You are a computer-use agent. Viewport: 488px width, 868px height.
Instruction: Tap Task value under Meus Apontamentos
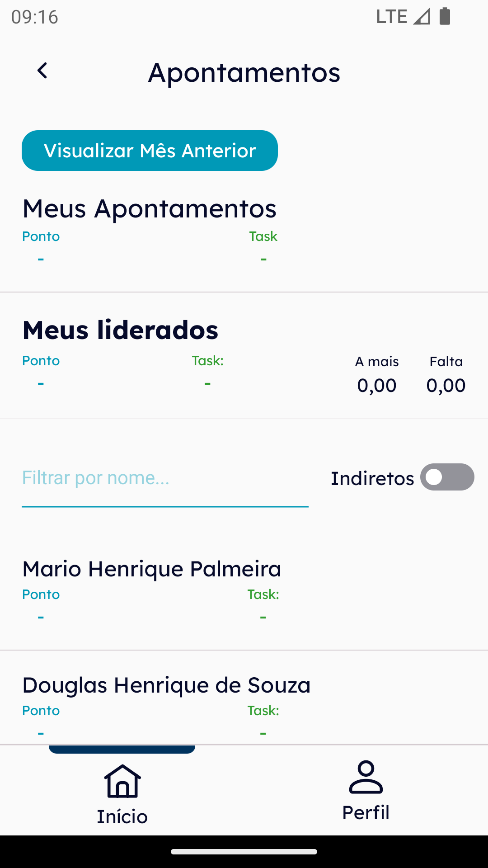tap(263, 259)
